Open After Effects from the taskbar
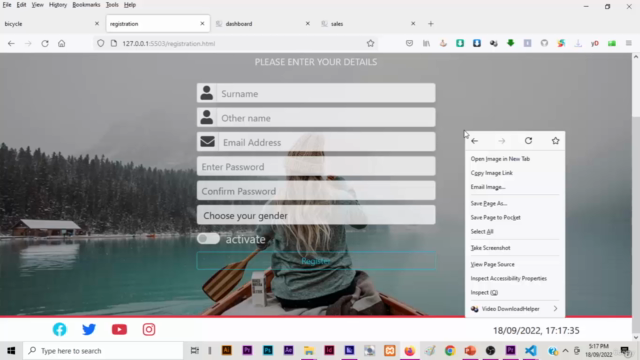This screenshot has width=640, height=360. (288, 350)
